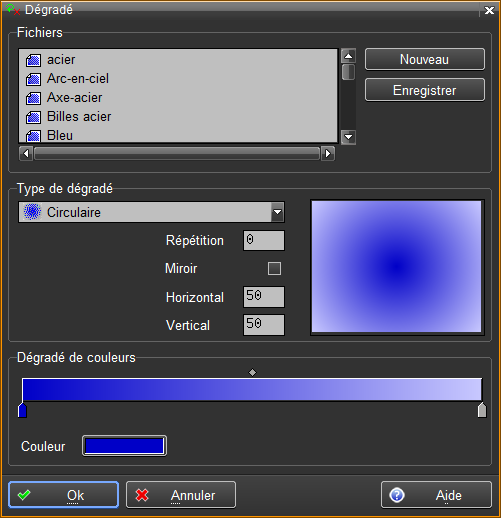Click the red cross icon on Annuler
501x518 pixels.
[x=142, y=495]
